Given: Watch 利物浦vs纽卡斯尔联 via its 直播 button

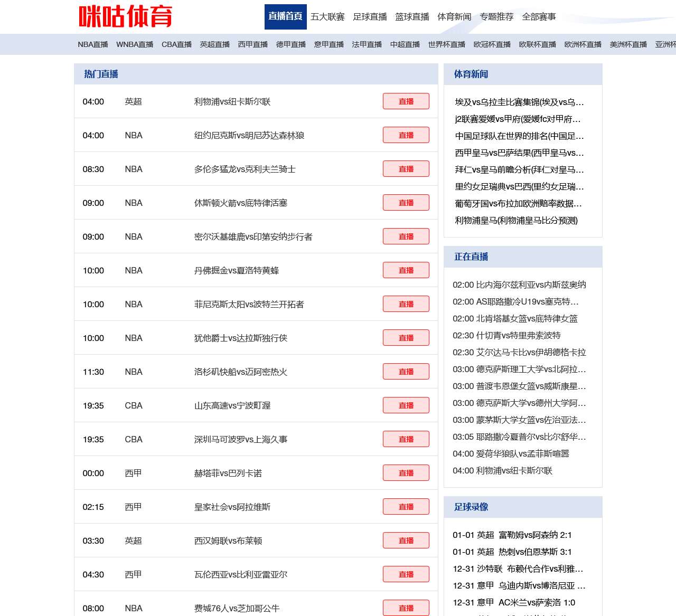Looking at the screenshot, I should (406, 101).
